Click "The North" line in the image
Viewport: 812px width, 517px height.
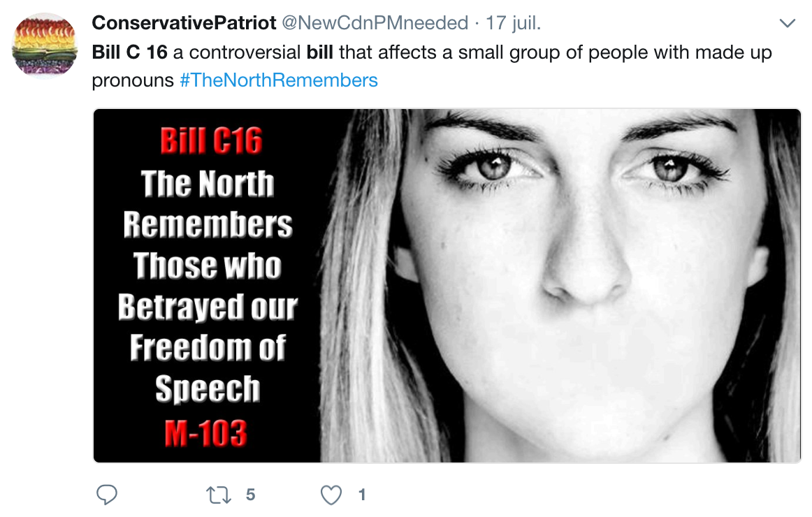point(207,183)
